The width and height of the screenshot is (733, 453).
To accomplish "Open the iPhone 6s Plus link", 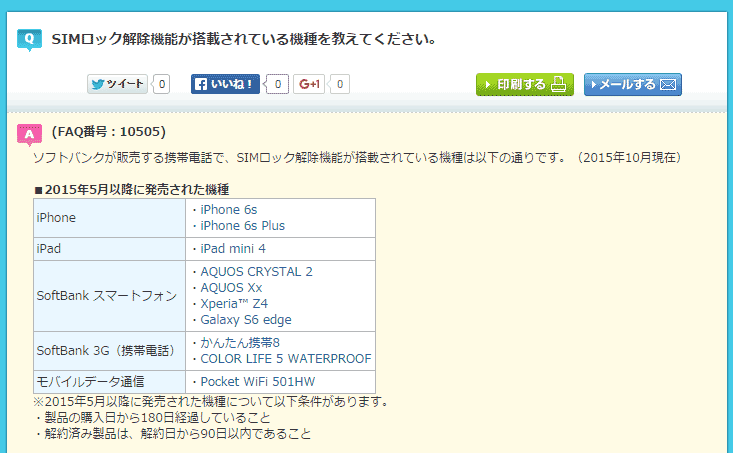I will pyautogui.click(x=242, y=226).
